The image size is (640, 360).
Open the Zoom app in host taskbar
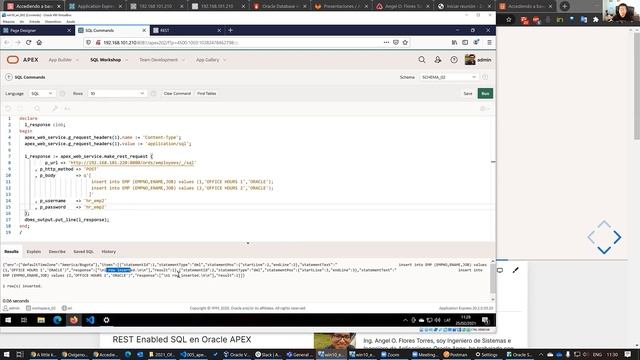coord(390,355)
